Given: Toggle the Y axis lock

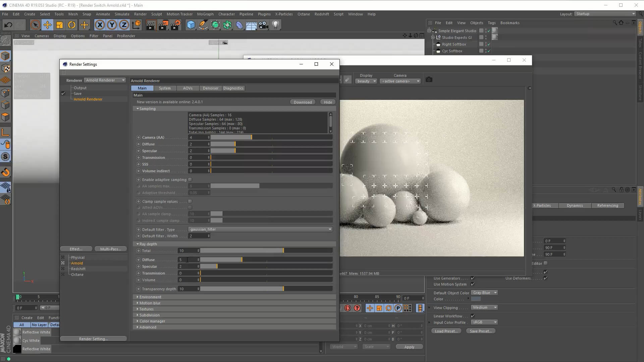Looking at the screenshot, I should click(112, 25).
